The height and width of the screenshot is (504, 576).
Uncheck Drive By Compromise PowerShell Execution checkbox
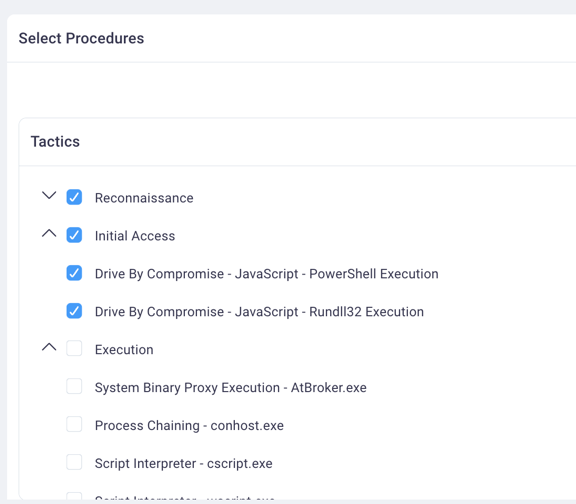(x=74, y=273)
